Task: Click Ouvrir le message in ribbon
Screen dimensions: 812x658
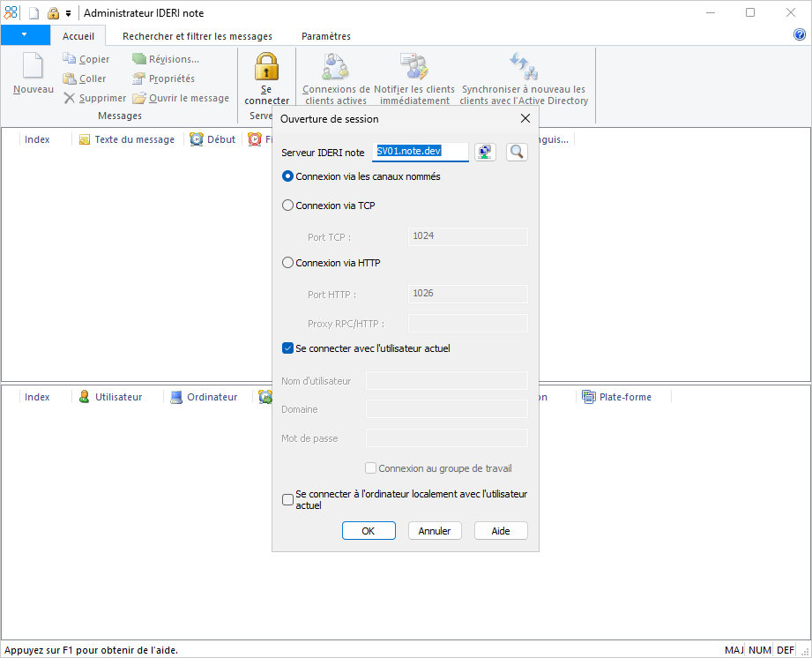Action: pyautogui.click(x=180, y=98)
